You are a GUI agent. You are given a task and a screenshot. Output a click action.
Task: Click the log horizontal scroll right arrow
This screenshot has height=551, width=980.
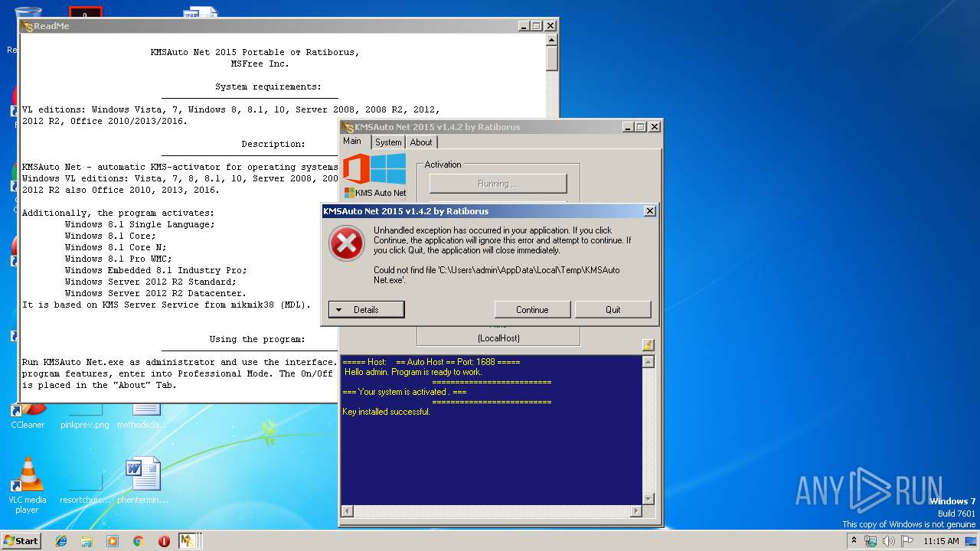tap(635, 510)
